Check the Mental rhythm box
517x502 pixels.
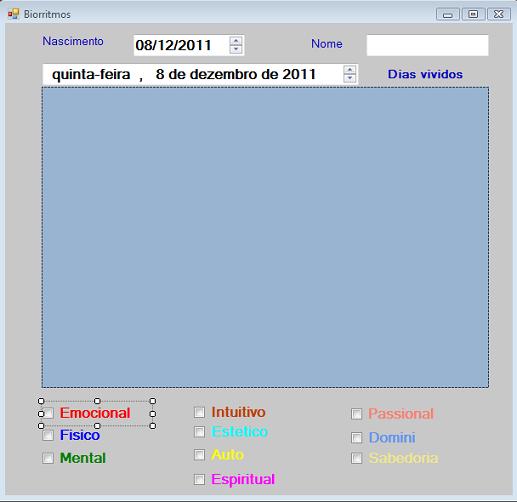coord(48,458)
